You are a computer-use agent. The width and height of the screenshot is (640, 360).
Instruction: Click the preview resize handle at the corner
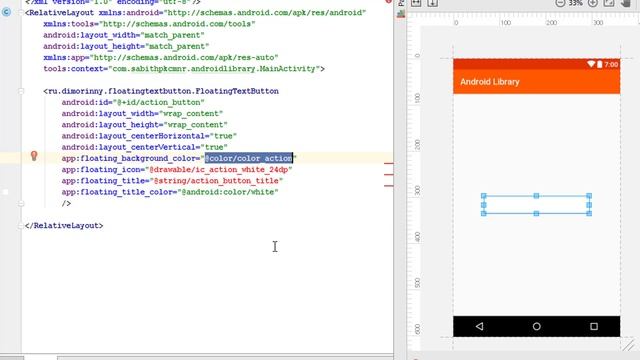[x=629, y=345]
